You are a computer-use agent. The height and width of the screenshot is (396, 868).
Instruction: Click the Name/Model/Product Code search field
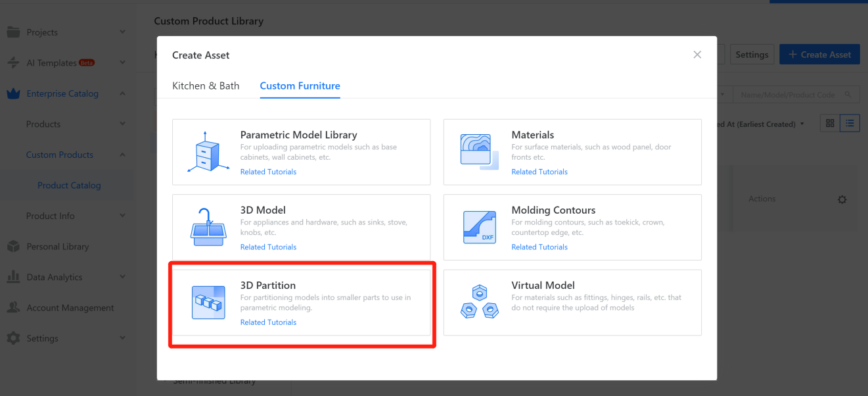791,95
